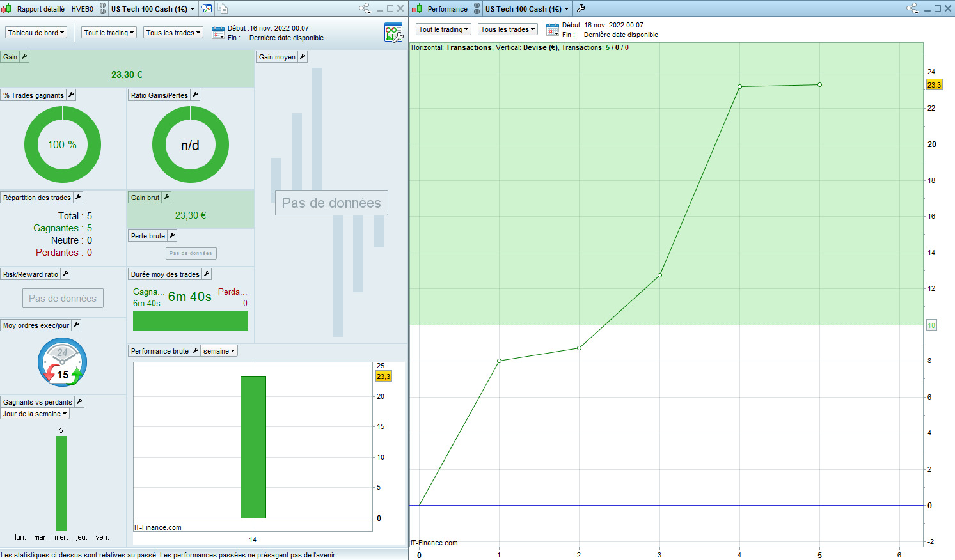Click the Durée moy des trades label
This screenshot has height=560, width=955.
click(x=165, y=274)
